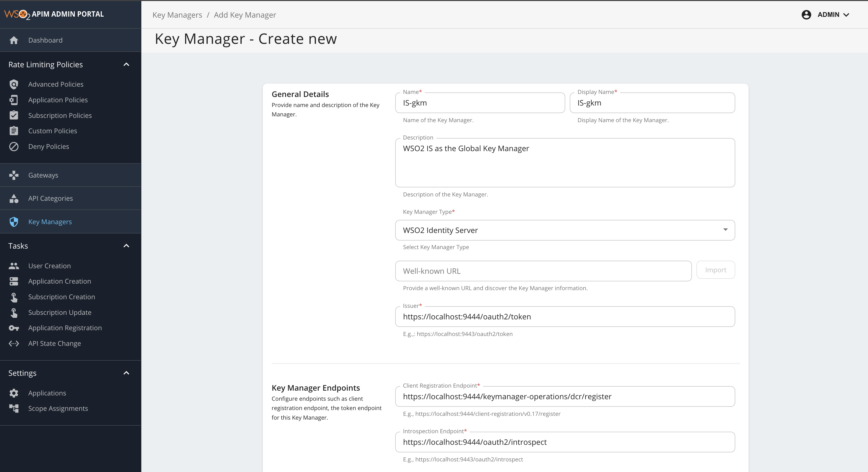Click the Application Registration key icon

click(14, 328)
